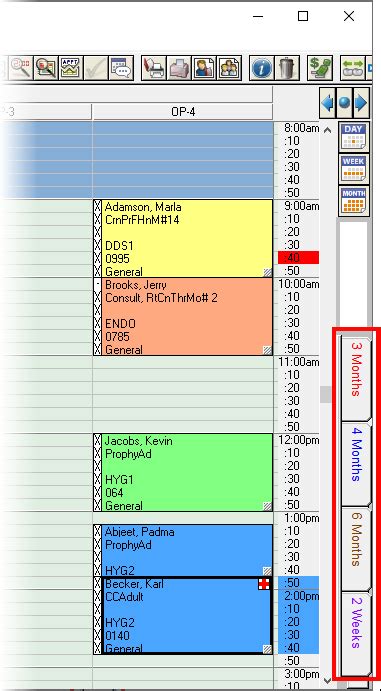Click the 11:00am time label
Image resolution: width=381 pixels, height=691 pixels.
(299, 362)
